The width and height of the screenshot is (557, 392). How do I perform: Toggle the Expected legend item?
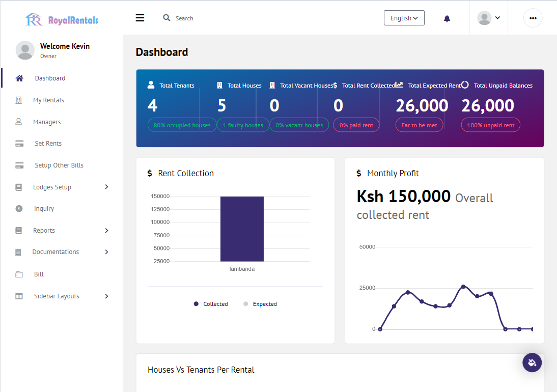260,304
